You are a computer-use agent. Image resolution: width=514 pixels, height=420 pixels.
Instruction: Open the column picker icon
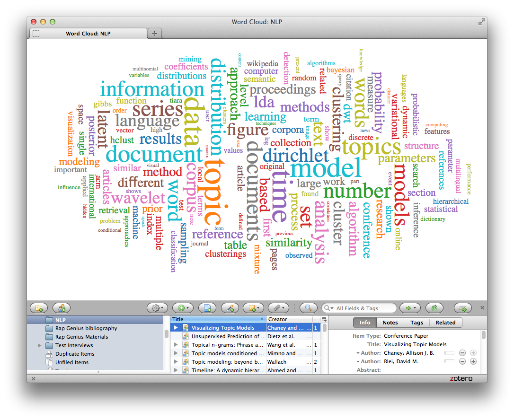(x=324, y=319)
